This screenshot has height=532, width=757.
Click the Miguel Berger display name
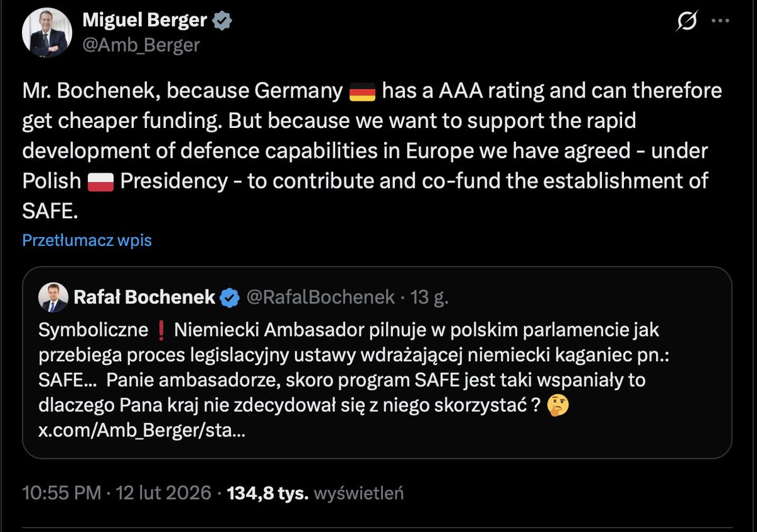(145, 21)
